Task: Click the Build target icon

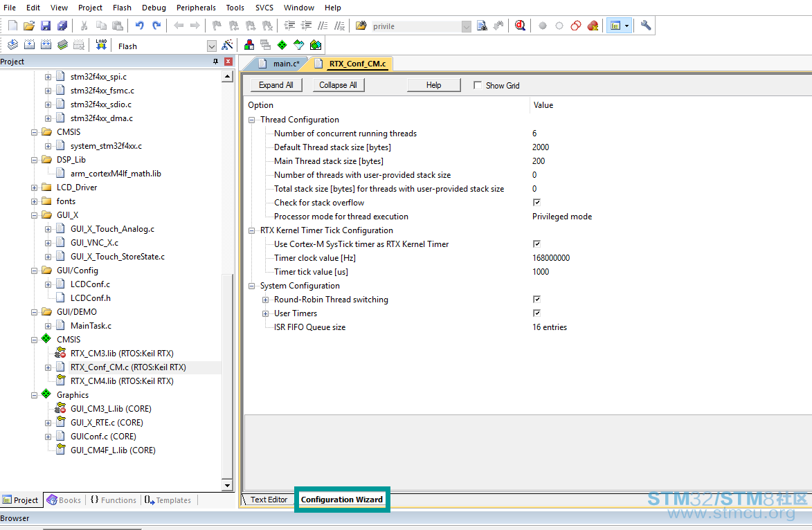Action: tap(30, 45)
